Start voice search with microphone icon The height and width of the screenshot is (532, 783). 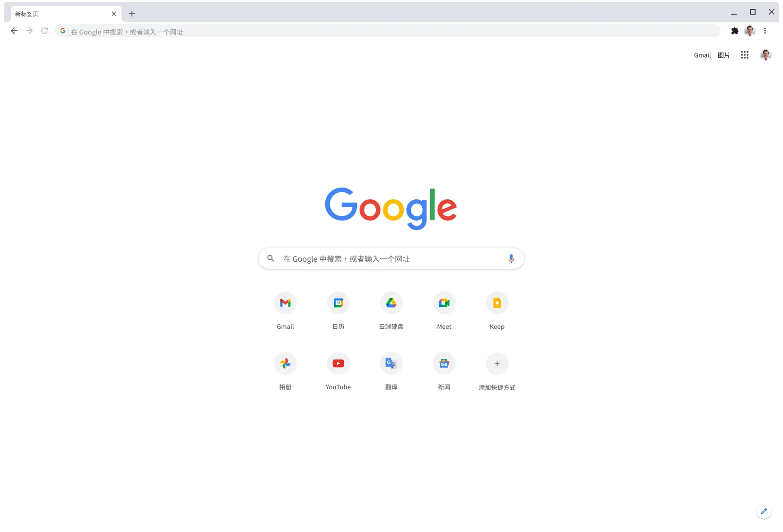click(511, 258)
